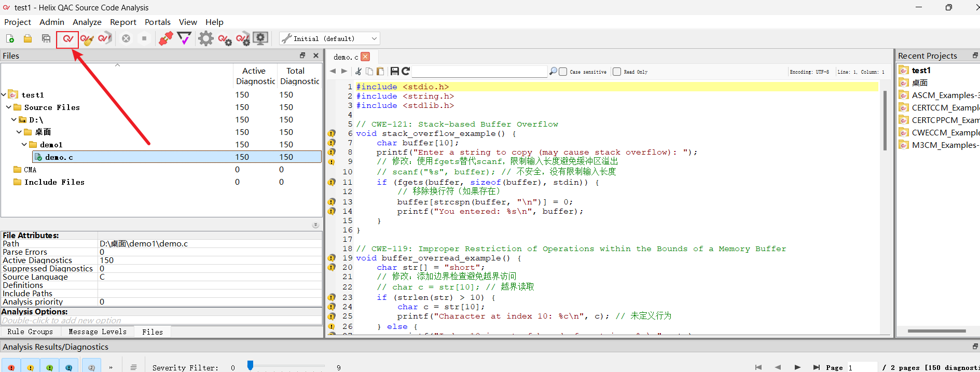
Task: Select the Include Files folder
Action: [x=54, y=182]
